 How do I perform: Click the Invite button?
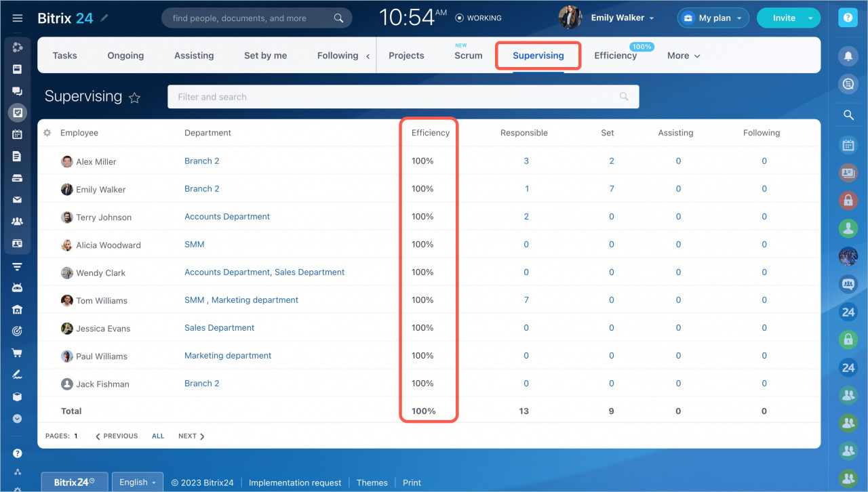point(784,18)
